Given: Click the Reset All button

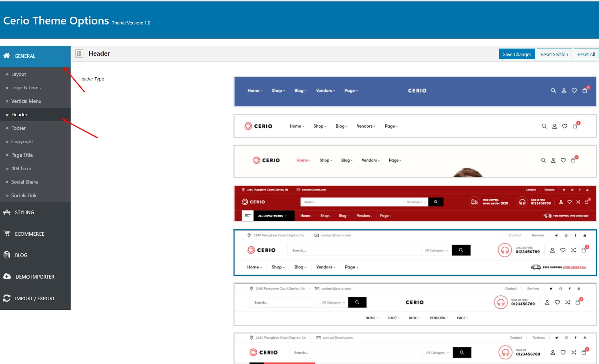Looking at the screenshot, I should pyautogui.click(x=586, y=54).
